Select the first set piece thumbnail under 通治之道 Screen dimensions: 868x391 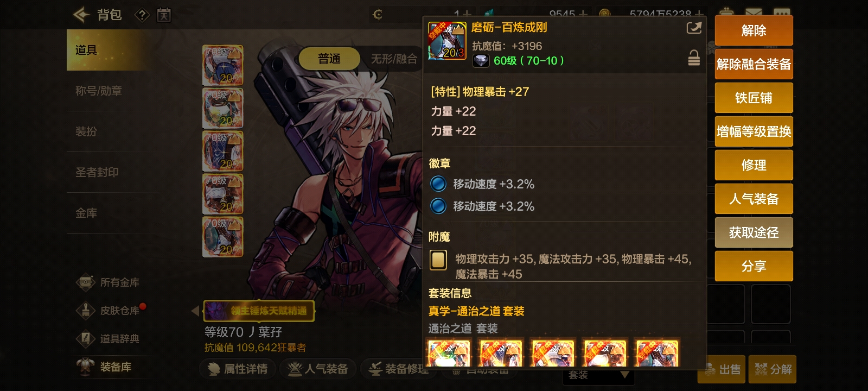click(x=449, y=353)
